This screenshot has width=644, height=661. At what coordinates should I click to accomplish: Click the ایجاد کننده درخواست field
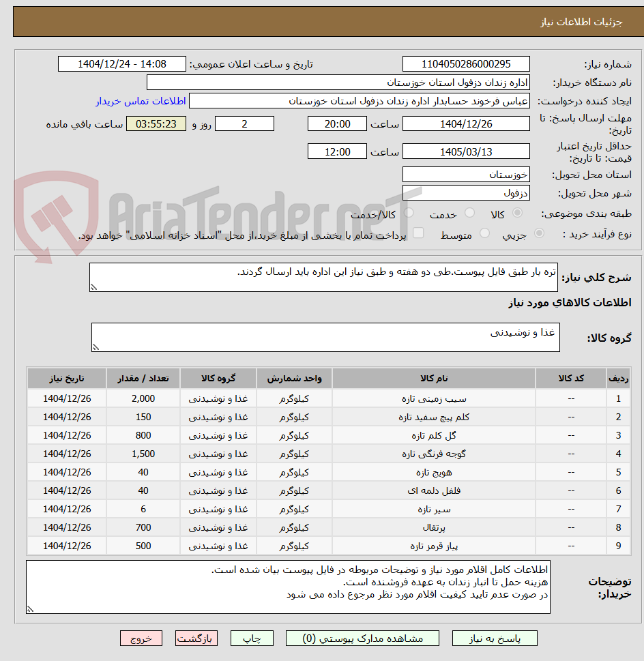pyautogui.click(x=360, y=101)
